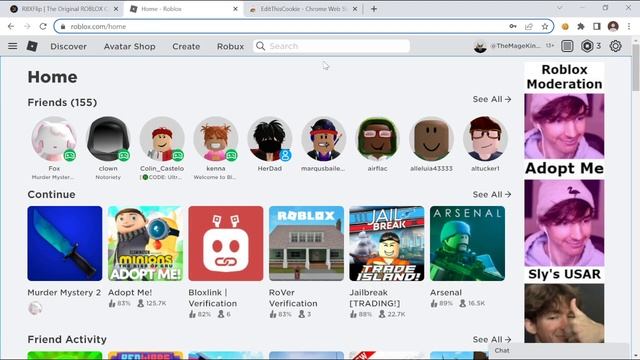Open airflac friend avatar
This screenshot has width=640, height=360.
click(x=377, y=139)
